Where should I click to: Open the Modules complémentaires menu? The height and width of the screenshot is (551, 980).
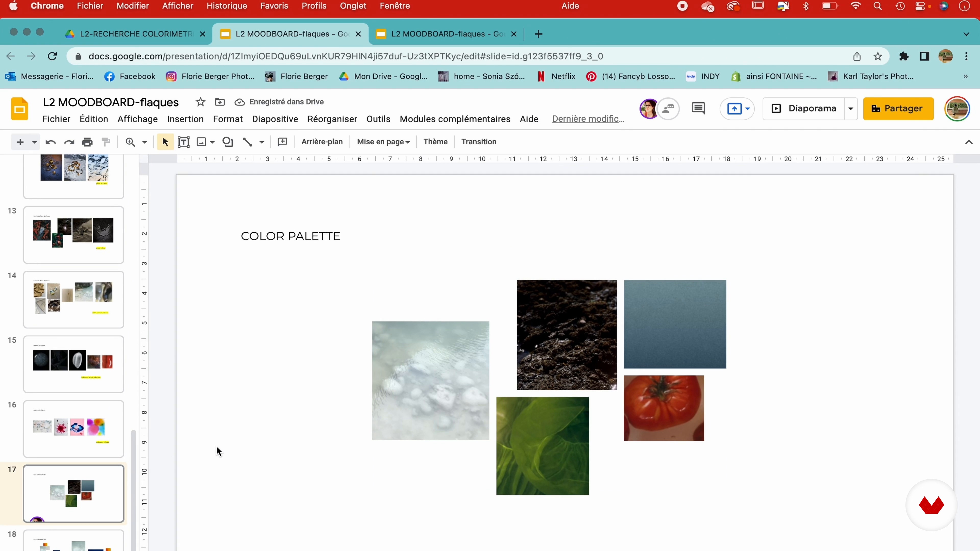coord(455,119)
